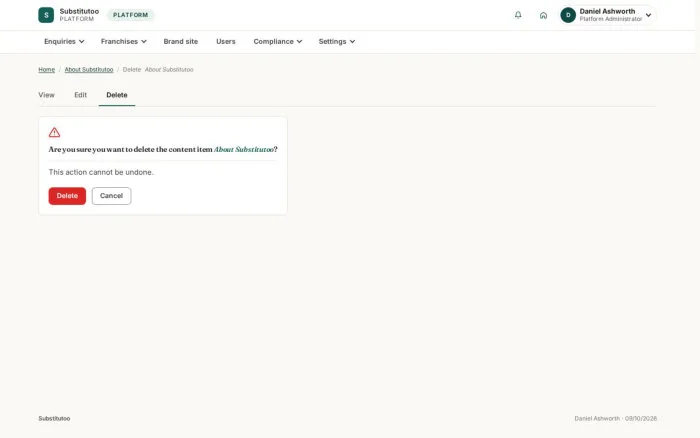Select the Delete tab
The height and width of the screenshot is (438, 700).
click(117, 95)
